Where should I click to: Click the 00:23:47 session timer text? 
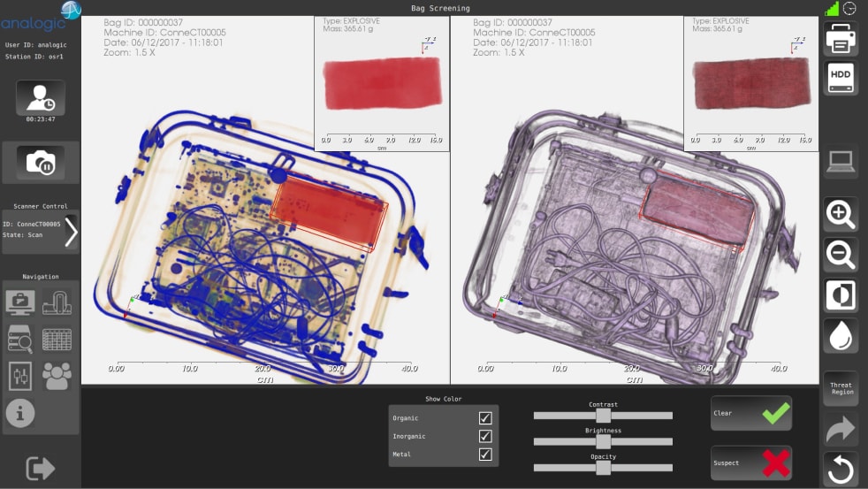coord(41,119)
